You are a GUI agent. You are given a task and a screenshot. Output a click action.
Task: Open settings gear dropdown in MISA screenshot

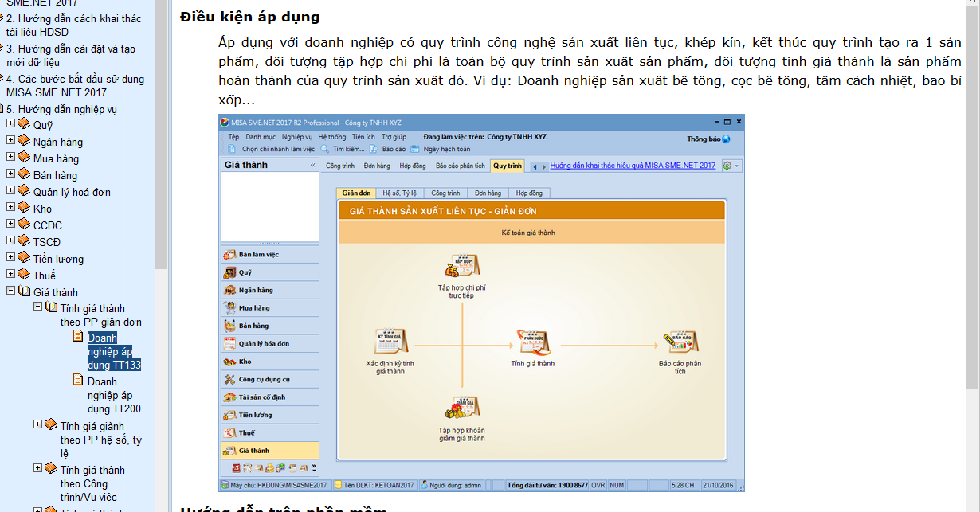pos(731,166)
